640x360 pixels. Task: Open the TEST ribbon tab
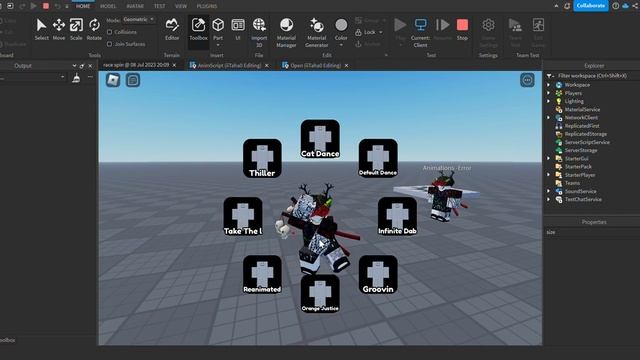pos(160,6)
